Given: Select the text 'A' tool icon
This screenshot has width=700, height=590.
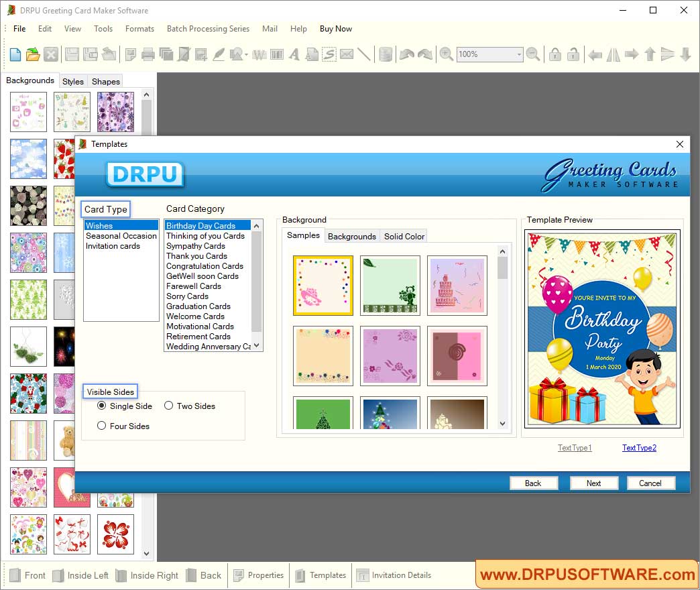Looking at the screenshot, I should coord(294,54).
